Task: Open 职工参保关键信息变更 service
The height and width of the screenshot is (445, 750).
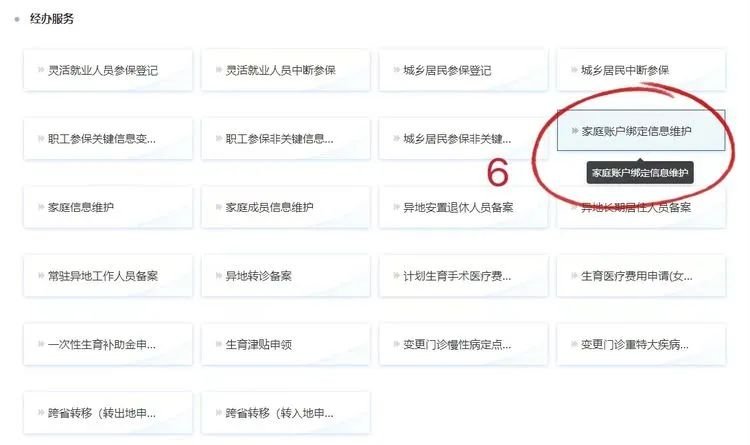Action: click(x=108, y=139)
